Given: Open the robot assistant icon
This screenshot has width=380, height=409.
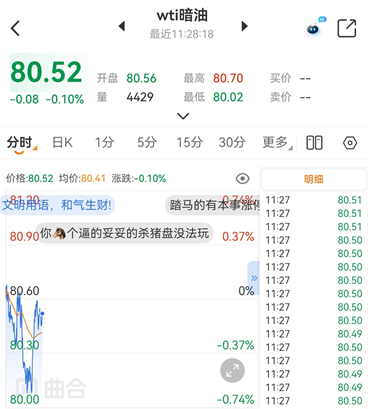Looking at the screenshot, I should (x=315, y=27).
